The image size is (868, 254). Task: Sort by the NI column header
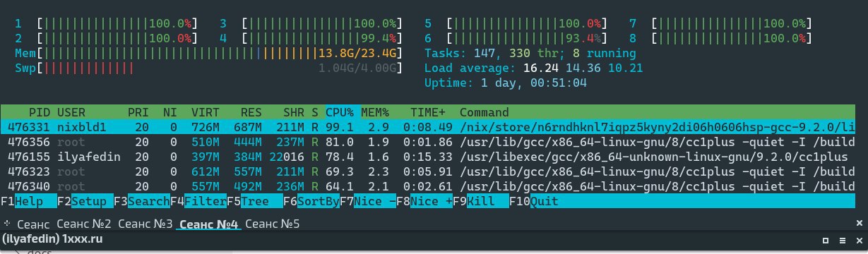(170, 112)
